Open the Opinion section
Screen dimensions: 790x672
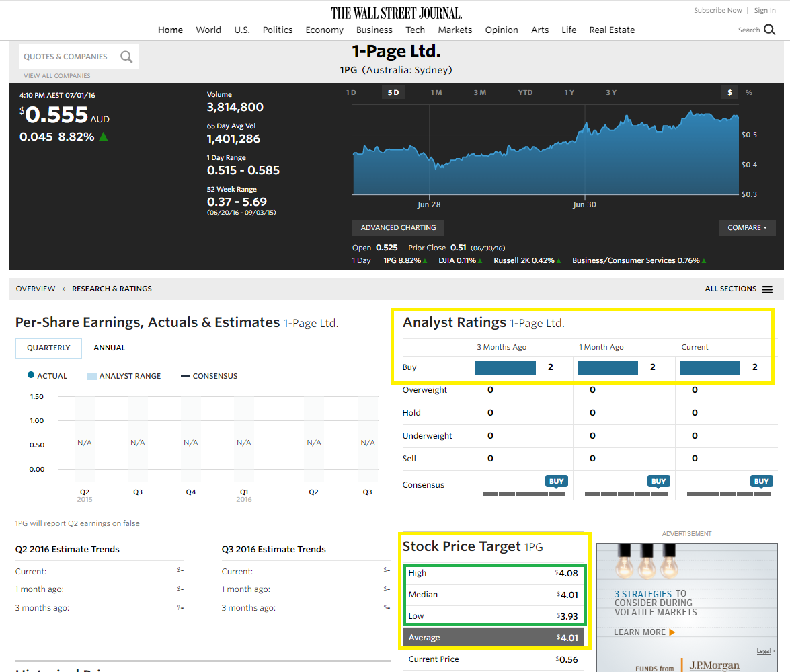(502, 30)
